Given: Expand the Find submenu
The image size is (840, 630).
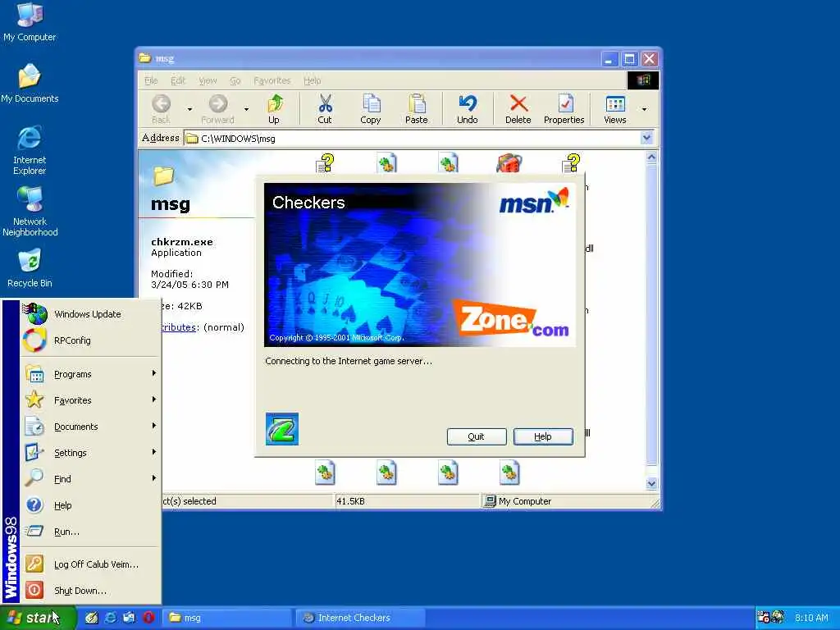Looking at the screenshot, I should [91, 479].
